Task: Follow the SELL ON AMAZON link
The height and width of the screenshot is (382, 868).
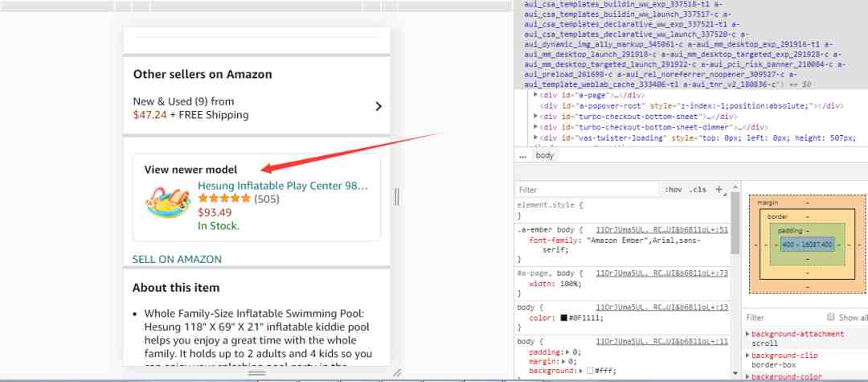Action: pyautogui.click(x=177, y=259)
